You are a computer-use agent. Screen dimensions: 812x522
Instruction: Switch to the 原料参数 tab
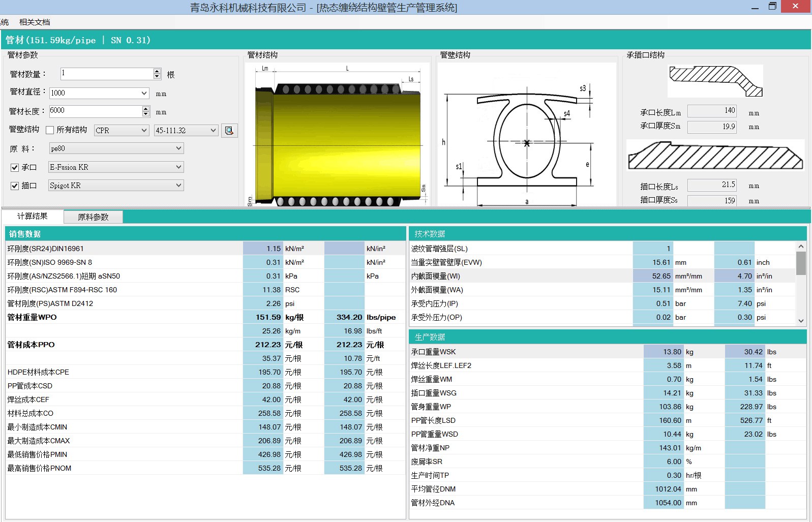click(x=93, y=217)
